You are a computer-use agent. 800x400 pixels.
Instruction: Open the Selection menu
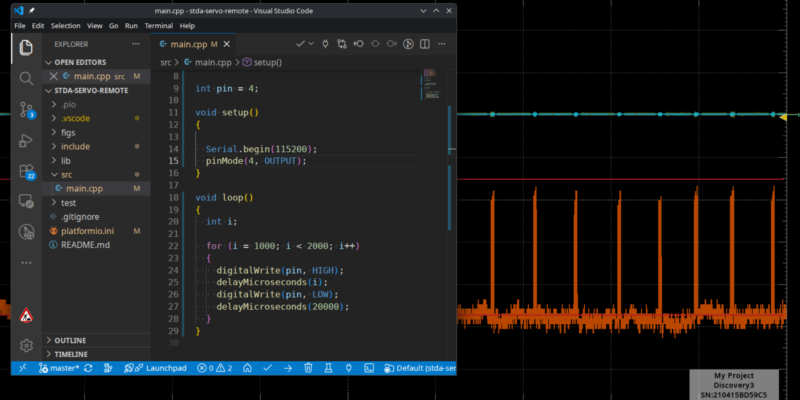tap(65, 26)
